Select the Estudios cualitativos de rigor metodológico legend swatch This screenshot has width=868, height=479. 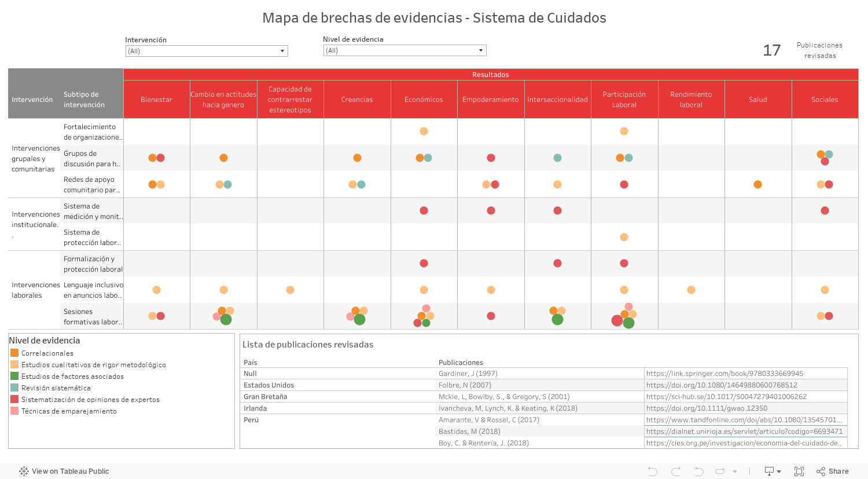click(14, 364)
